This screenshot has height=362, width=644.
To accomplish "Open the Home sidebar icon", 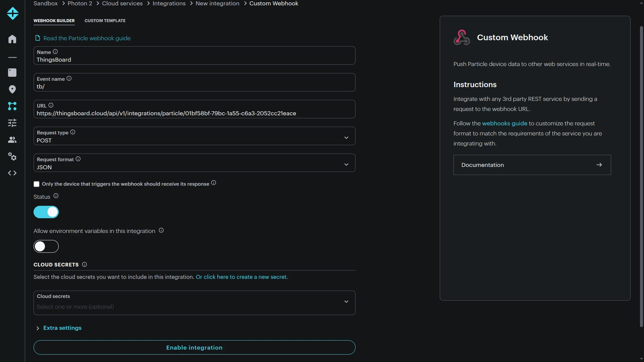I will (x=12, y=39).
